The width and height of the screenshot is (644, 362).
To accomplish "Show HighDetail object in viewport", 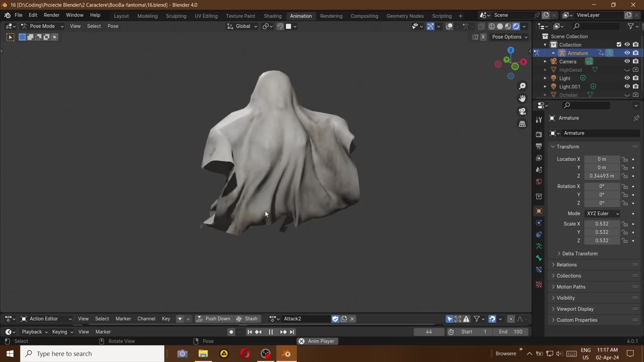I will coord(627,70).
